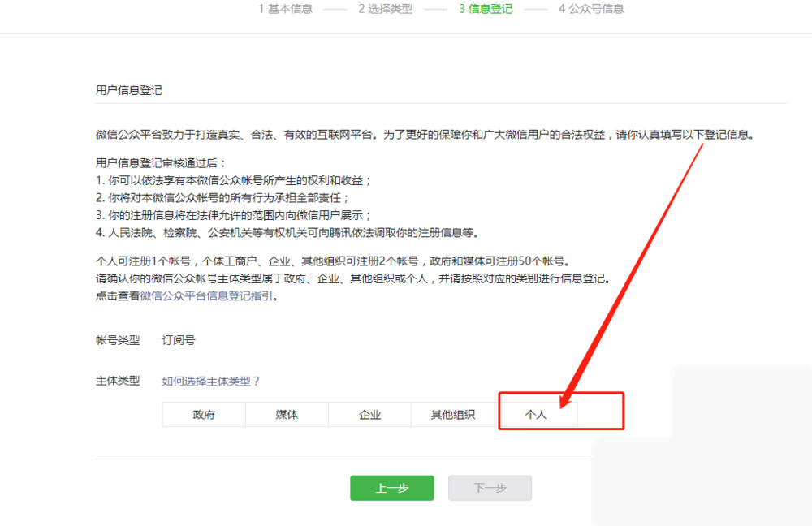Click the 下一步 button
This screenshot has width=812, height=526.
click(x=490, y=488)
